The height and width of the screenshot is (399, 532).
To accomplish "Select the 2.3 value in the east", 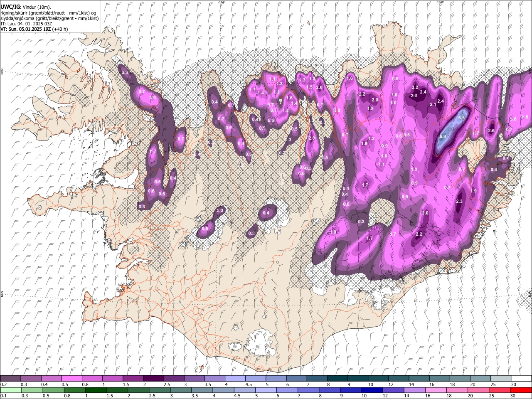I will point(459,201).
